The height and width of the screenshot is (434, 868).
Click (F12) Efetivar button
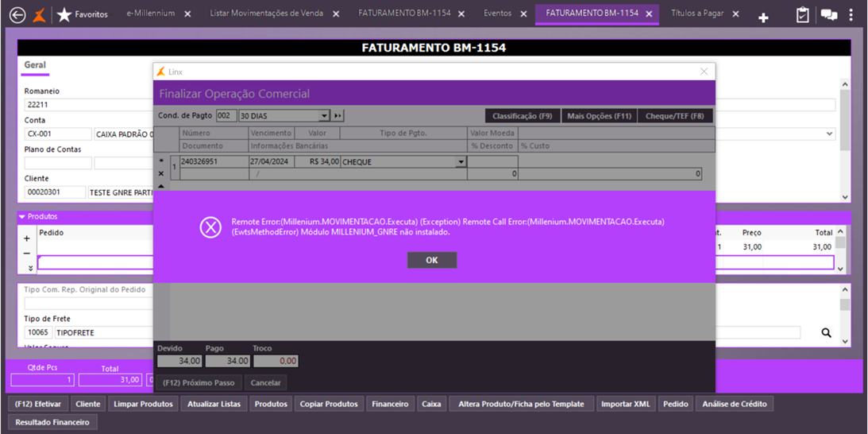point(39,404)
